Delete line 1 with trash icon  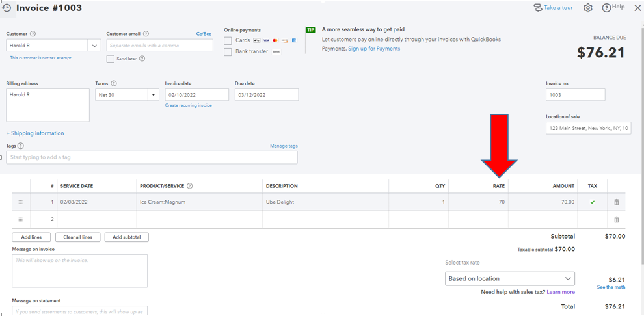[617, 202]
